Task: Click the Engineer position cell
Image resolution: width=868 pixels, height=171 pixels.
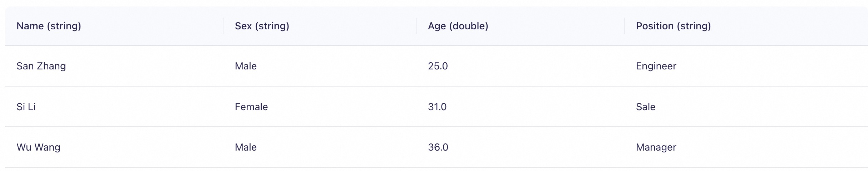Action: [656, 66]
